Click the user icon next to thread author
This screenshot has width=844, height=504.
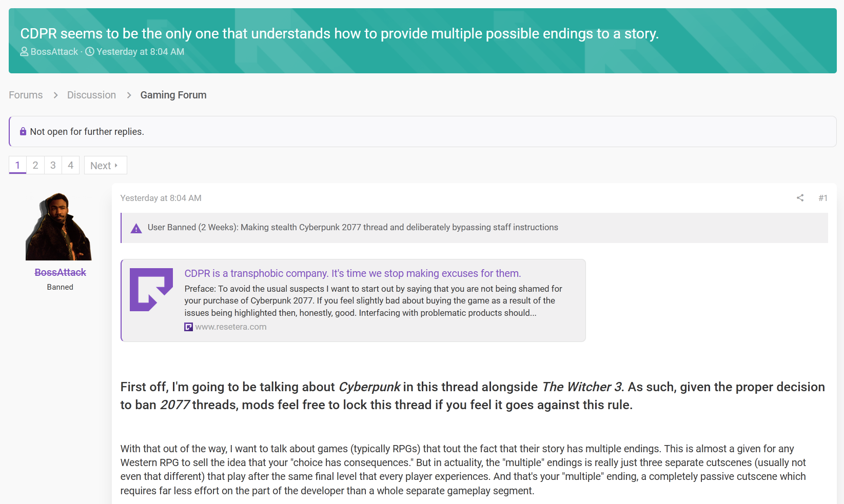coord(24,52)
